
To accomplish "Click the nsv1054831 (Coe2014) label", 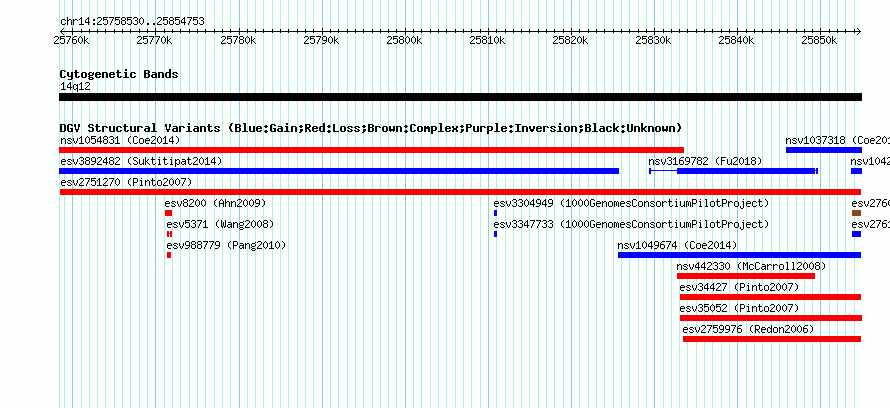I will tap(120, 140).
